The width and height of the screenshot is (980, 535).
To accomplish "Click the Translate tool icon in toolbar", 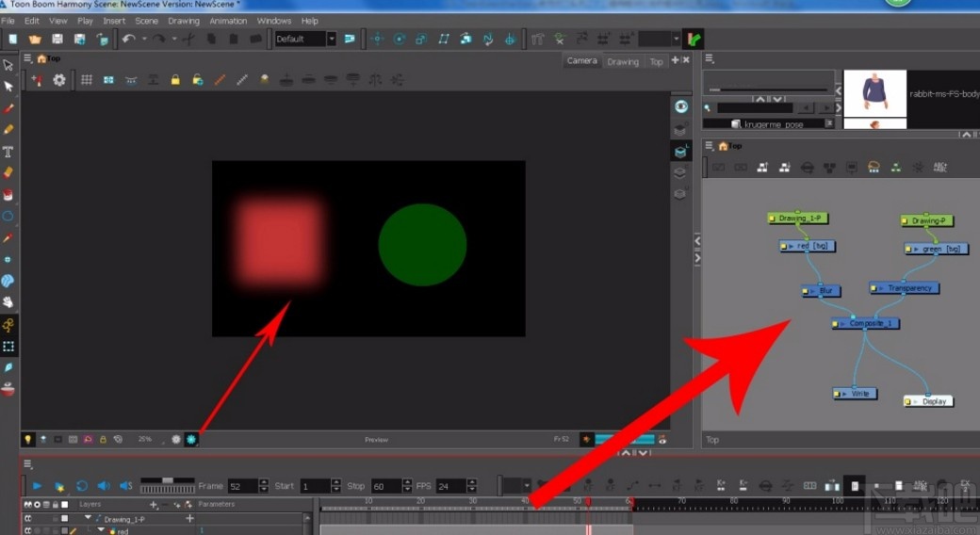I will [x=378, y=39].
